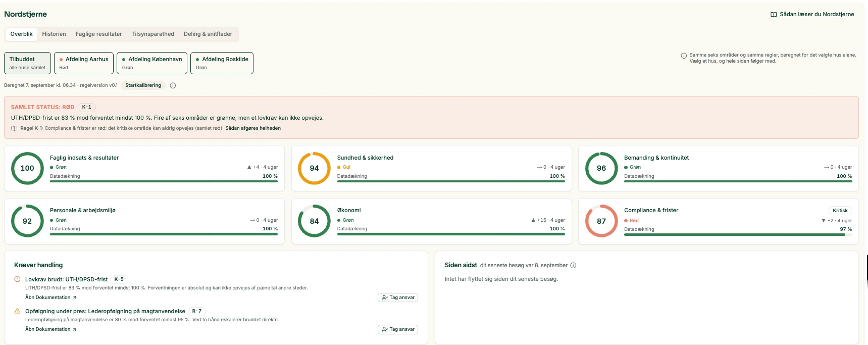Click the K-5 rule badge
This screenshot has height=345, width=868.
click(x=119, y=279)
